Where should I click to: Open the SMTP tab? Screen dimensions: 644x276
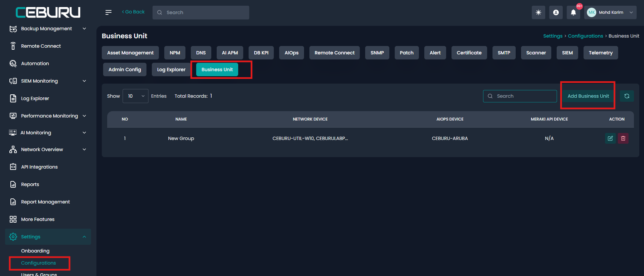(504, 53)
